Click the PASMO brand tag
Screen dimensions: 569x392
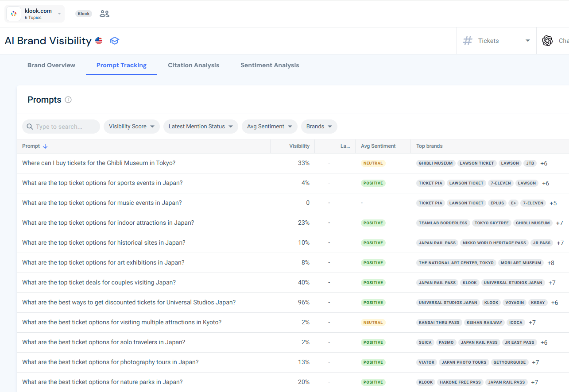tap(446, 342)
